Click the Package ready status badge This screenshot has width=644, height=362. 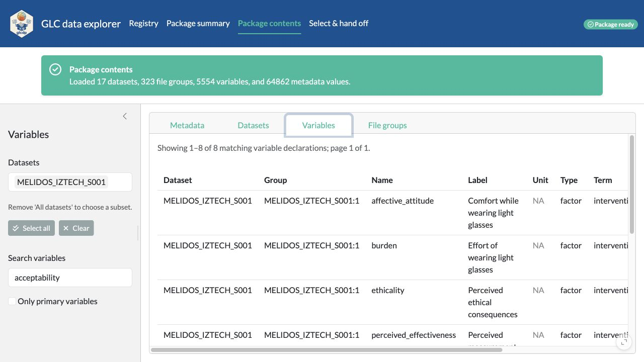611,24
